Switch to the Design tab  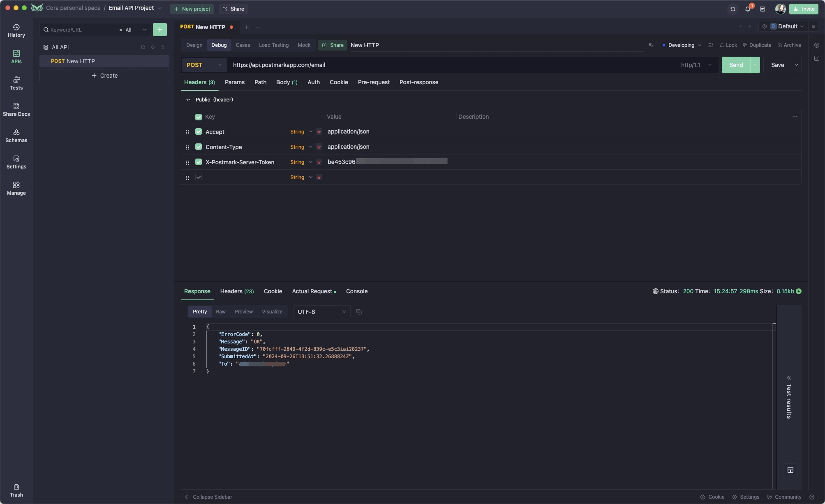click(194, 45)
